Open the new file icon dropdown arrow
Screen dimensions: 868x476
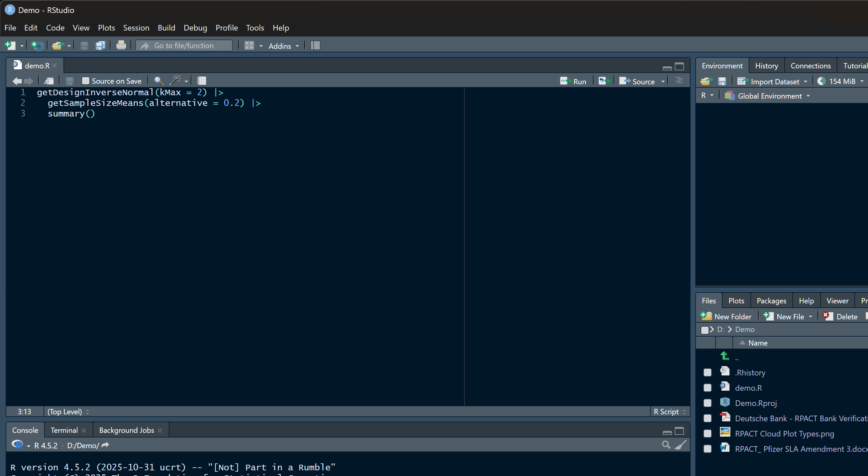tap(22, 46)
